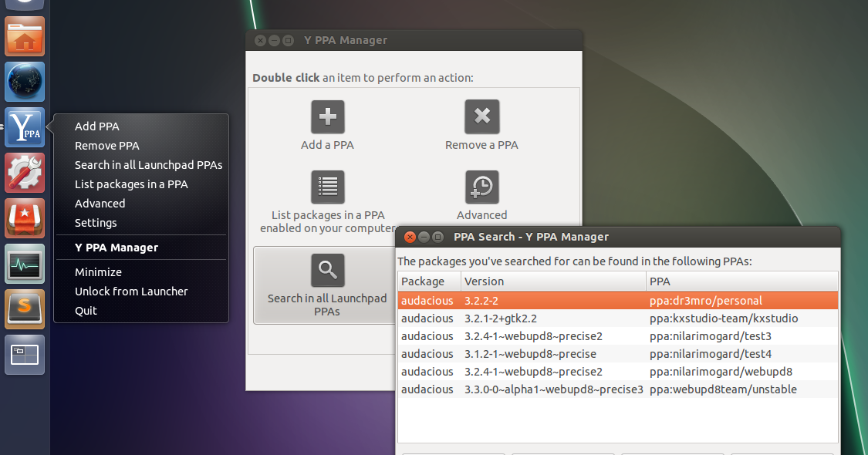
Task: Click the Add a PPA icon
Action: [327, 116]
